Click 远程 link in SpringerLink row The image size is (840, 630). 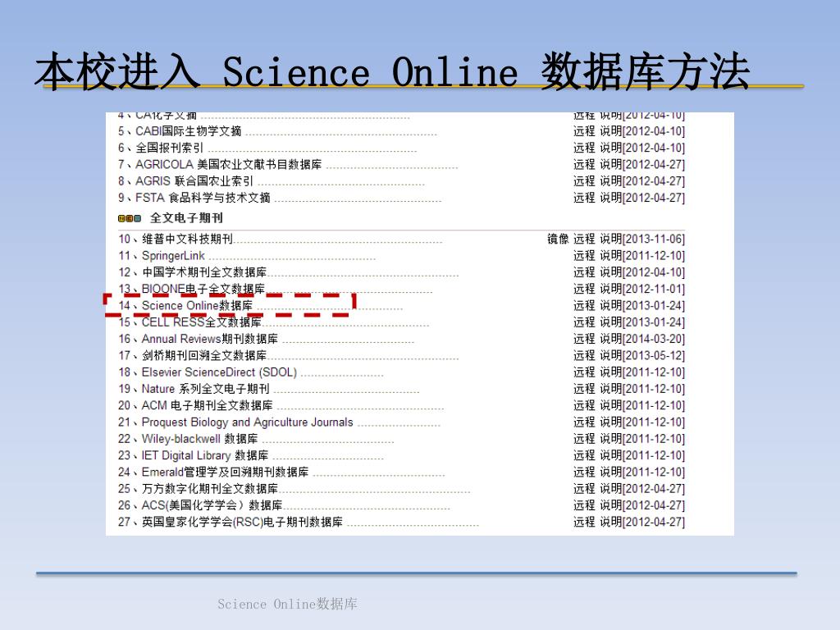584,256
